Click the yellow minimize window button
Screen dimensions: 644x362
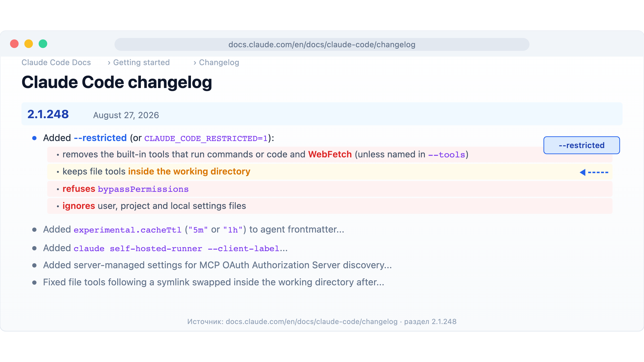29,44
